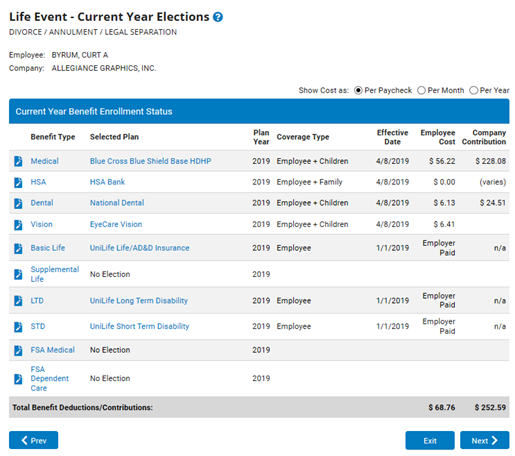Click the edit icon next to Dental
This screenshot has width=515, height=456.
18,203
